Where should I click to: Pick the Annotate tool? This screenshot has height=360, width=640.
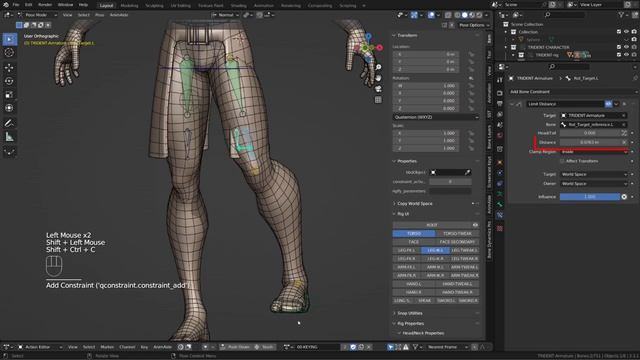pos(9,123)
